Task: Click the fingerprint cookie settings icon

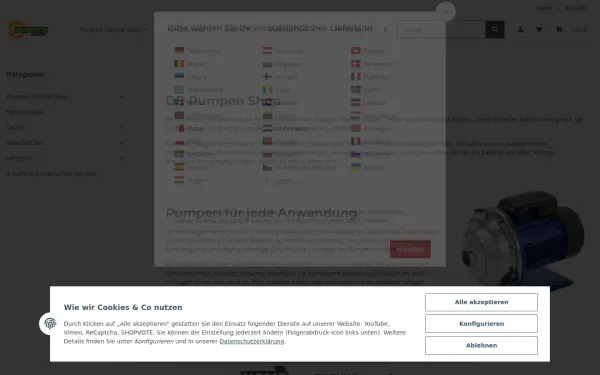Action: tap(50, 324)
